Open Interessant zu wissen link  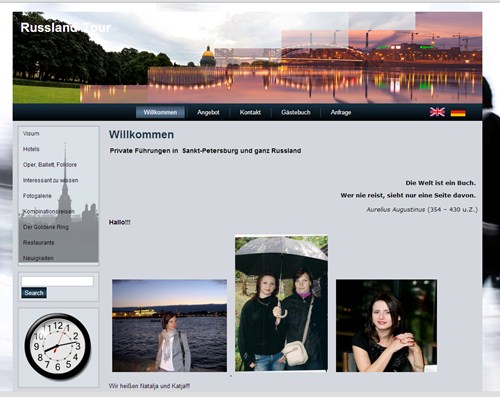(x=50, y=180)
